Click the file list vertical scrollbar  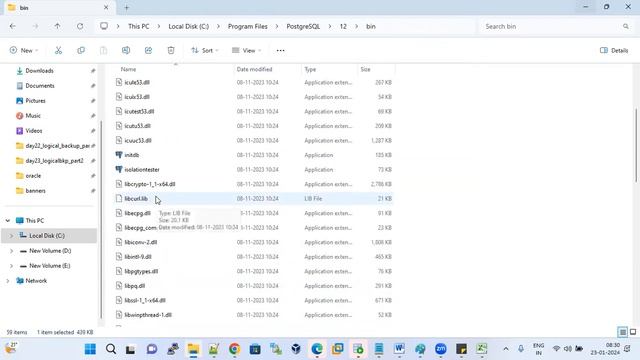point(636,145)
